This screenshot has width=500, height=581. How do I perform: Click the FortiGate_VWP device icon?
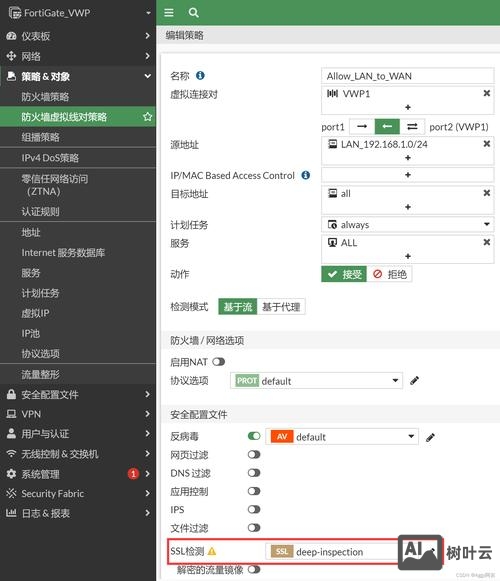pos(14,13)
